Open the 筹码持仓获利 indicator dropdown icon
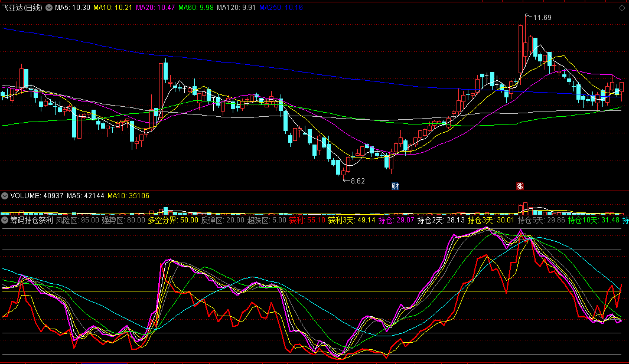This screenshot has height=364, width=629. point(5,220)
